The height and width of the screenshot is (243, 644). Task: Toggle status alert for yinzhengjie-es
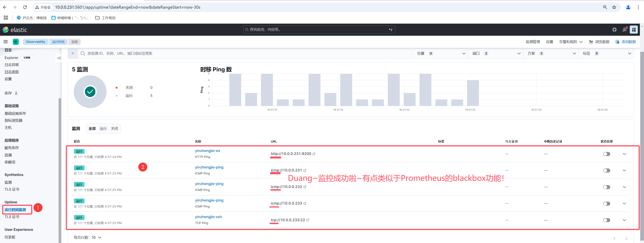pyautogui.click(x=606, y=154)
